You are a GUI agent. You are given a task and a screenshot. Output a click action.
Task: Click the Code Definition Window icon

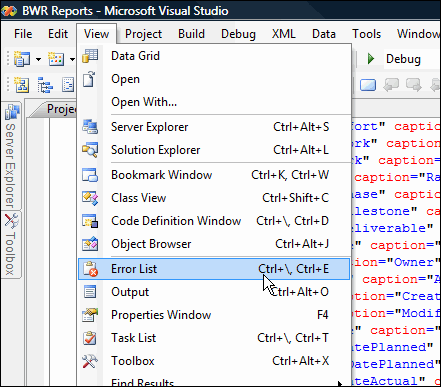click(x=90, y=221)
